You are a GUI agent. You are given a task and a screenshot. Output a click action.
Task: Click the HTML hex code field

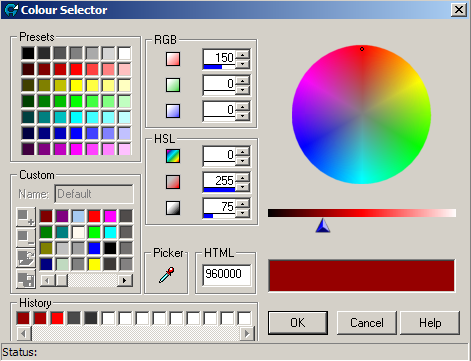226,275
